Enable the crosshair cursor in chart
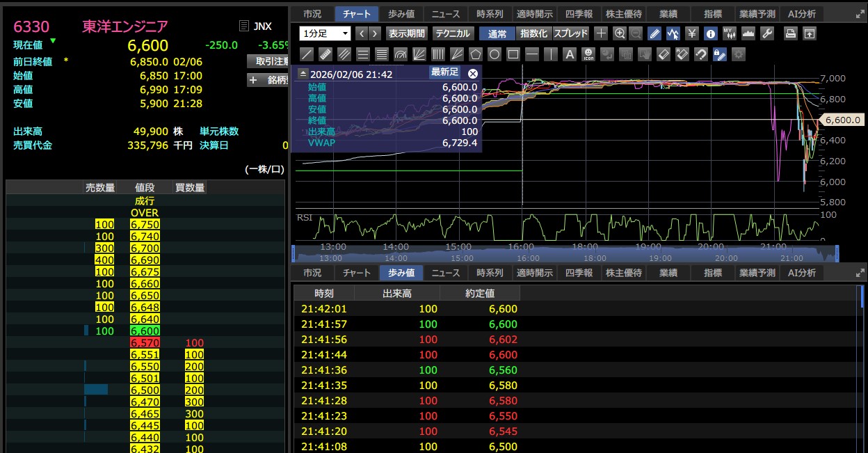 601,33
